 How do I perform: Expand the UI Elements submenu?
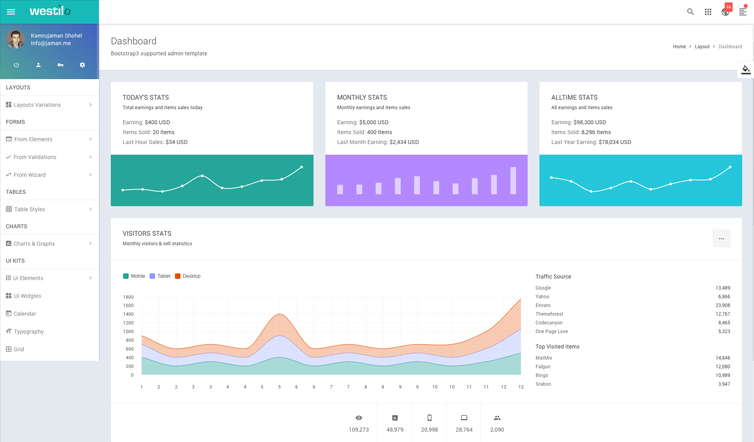coord(49,278)
